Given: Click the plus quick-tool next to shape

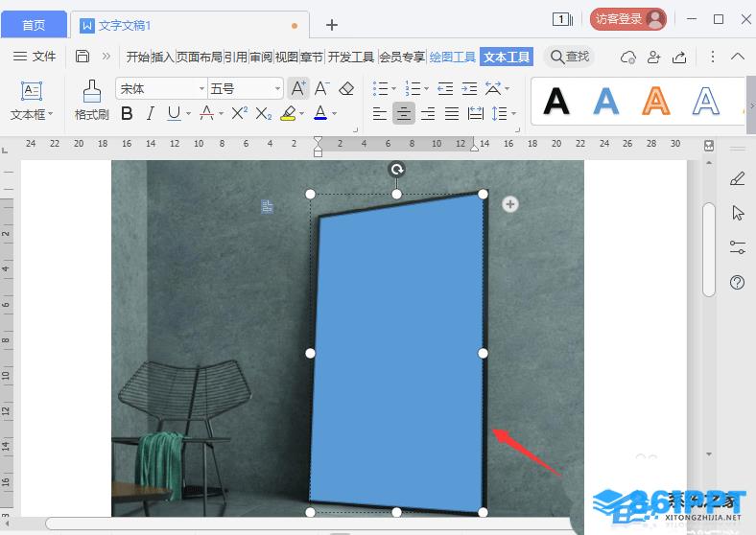Looking at the screenshot, I should (510, 204).
